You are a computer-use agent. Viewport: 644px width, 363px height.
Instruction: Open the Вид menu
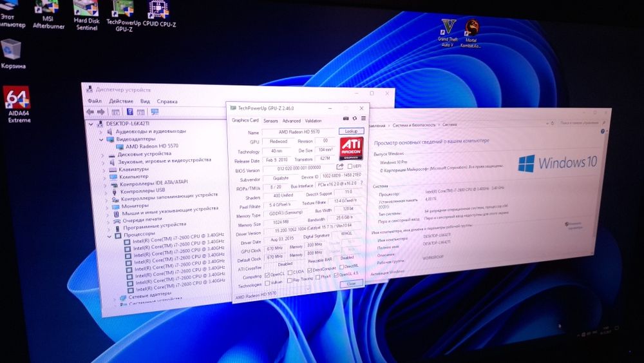click(145, 101)
